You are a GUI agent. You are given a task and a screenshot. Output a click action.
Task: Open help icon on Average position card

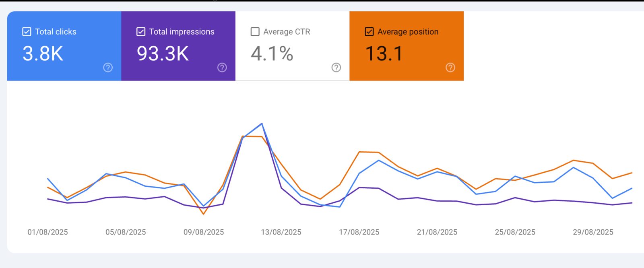pyautogui.click(x=450, y=68)
